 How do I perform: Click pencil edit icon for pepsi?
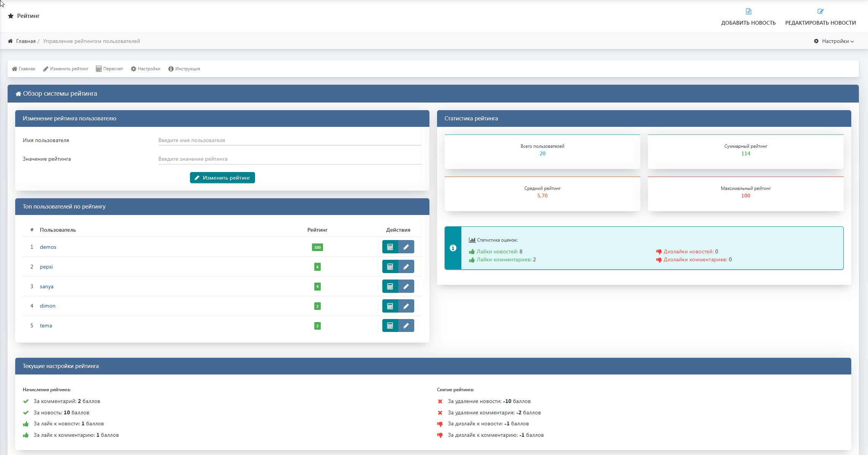pos(406,267)
